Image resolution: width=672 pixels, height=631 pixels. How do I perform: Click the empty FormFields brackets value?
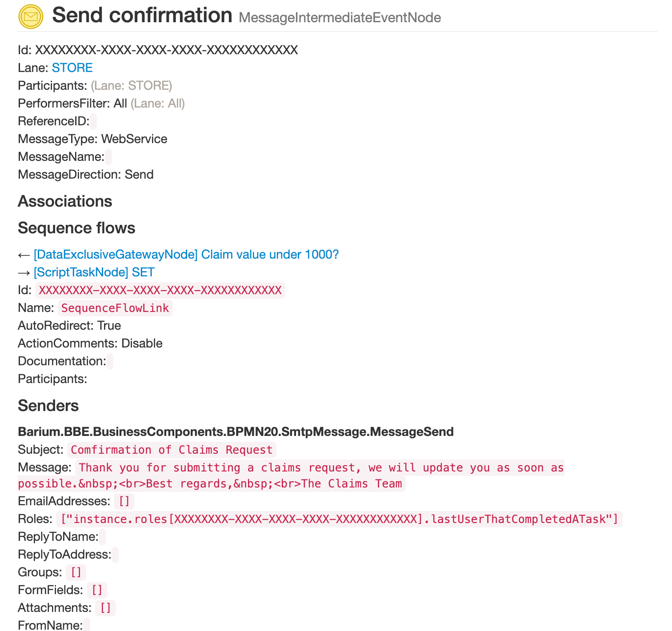(97, 590)
